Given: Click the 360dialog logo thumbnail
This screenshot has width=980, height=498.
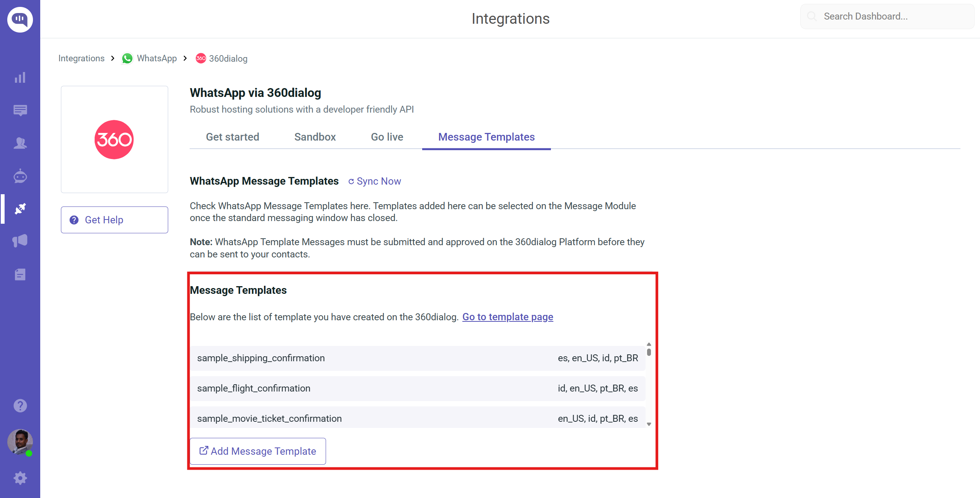Looking at the screenshot, I should pyautogui.click(x=114, y=139).
